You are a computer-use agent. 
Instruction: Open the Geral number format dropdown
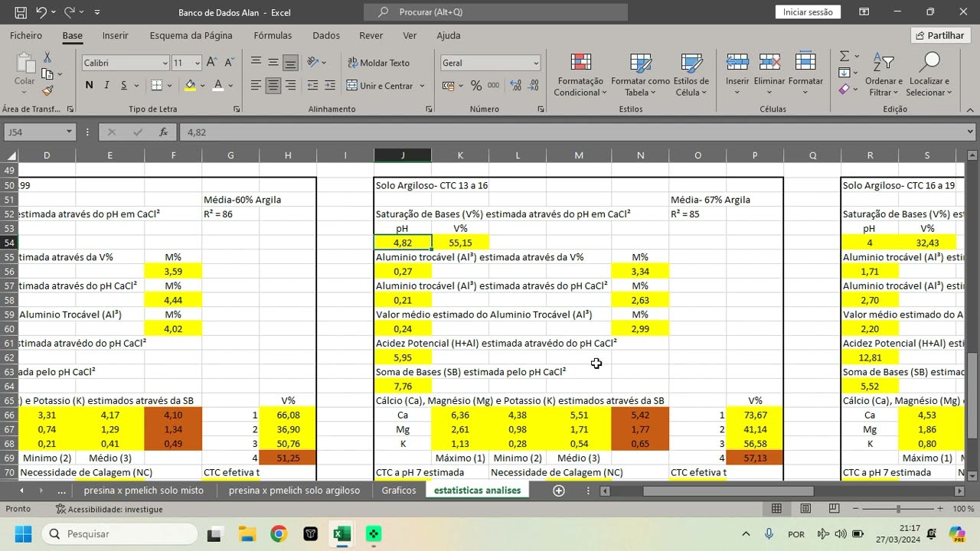536,63
